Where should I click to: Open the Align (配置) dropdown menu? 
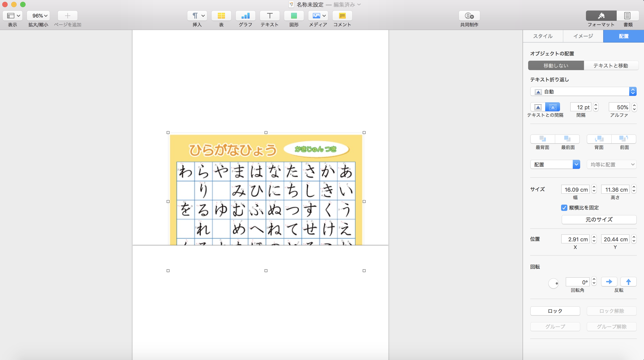555,165
